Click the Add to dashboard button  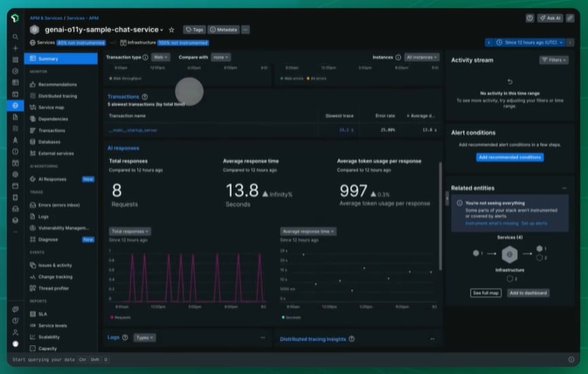(x=528, y=293)
